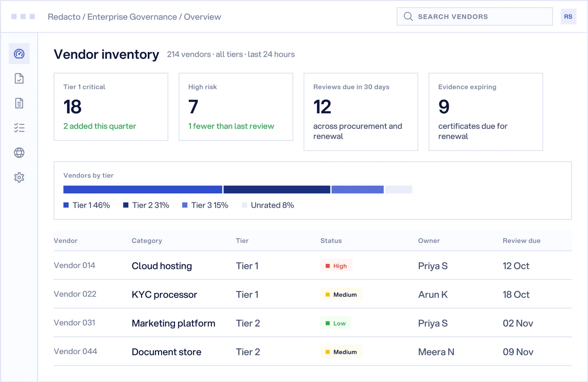Click the Medium badge for Vendor 044
588x382 pixels.
coord(341,352)
